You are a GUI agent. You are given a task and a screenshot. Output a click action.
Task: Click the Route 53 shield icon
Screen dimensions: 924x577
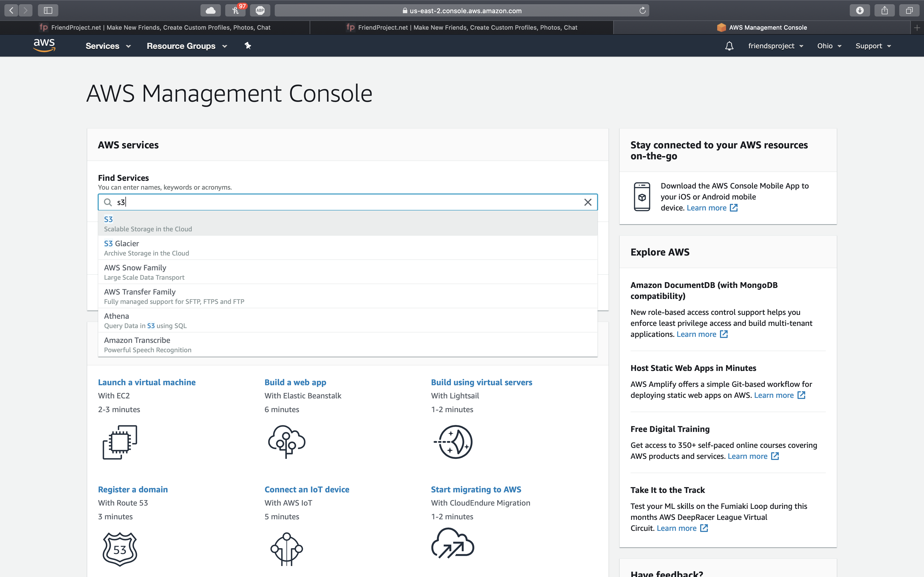tap(120, 549)
